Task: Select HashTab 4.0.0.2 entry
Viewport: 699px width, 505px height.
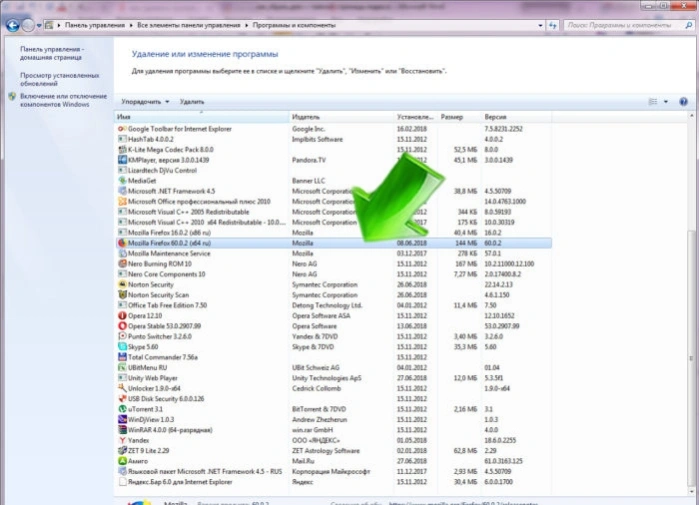Action: 333,139
